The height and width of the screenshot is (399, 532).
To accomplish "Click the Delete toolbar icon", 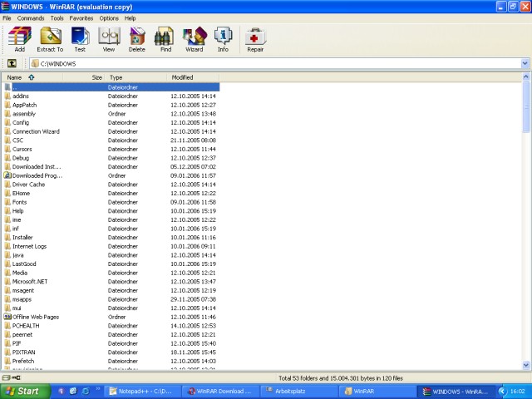I will pyautogui.click(x=137, y=39).
